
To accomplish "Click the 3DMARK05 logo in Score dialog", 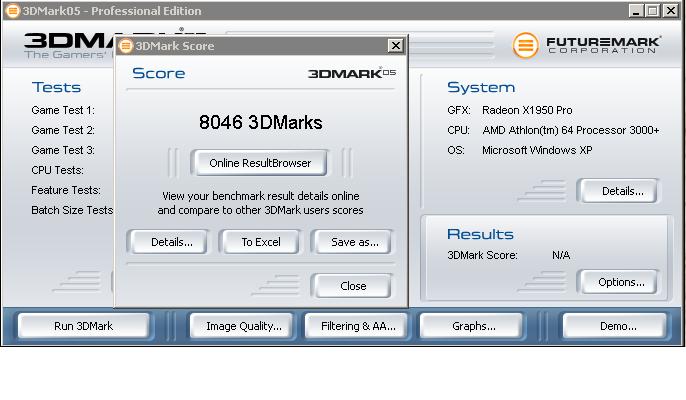I will [x=352, y=73].
